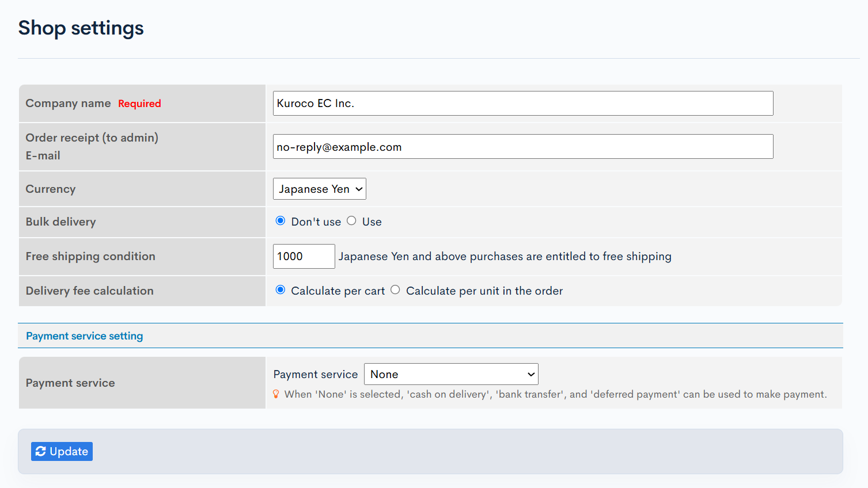Select the "Don't use" bulk delivery radio

point(281,221)
